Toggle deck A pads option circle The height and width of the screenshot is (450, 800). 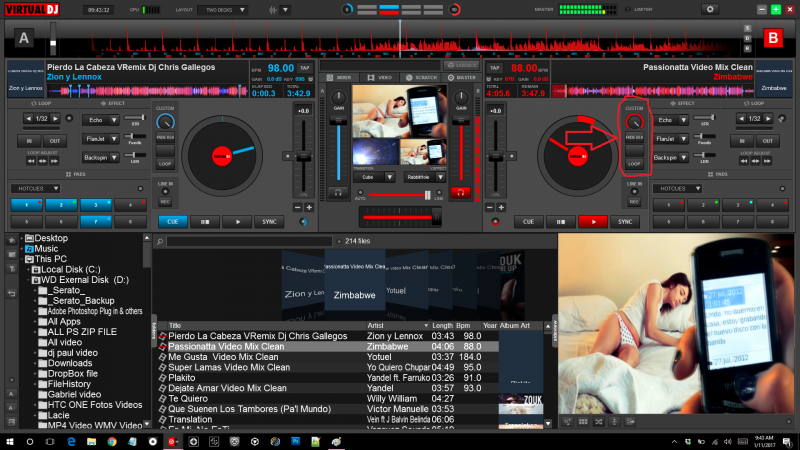140,189
